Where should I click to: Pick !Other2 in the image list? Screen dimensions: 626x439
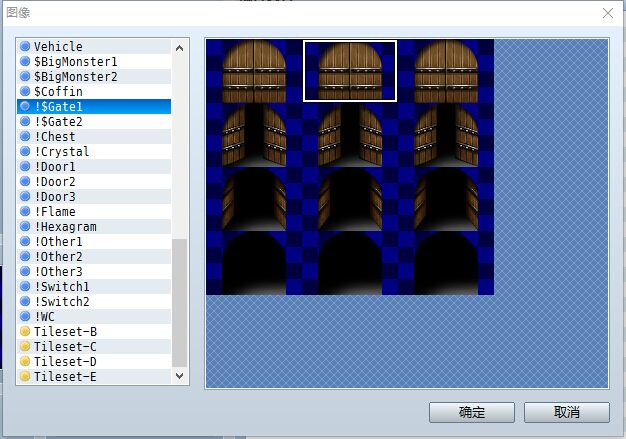(94, 257)
